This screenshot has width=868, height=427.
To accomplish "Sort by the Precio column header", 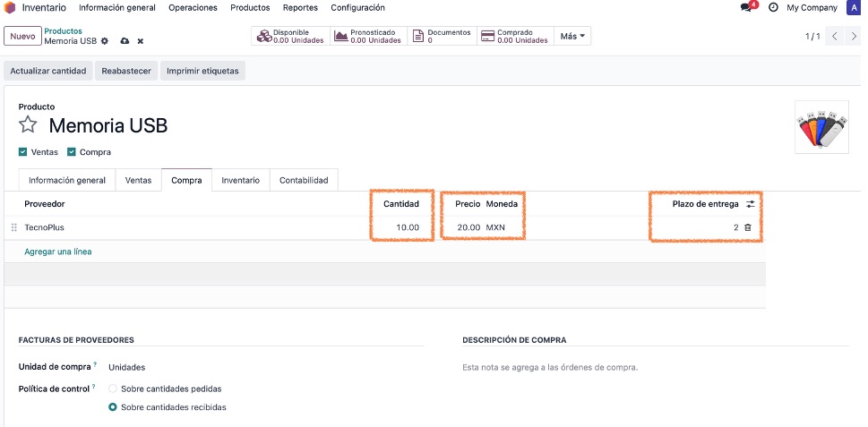I will [x=468, y=204].
